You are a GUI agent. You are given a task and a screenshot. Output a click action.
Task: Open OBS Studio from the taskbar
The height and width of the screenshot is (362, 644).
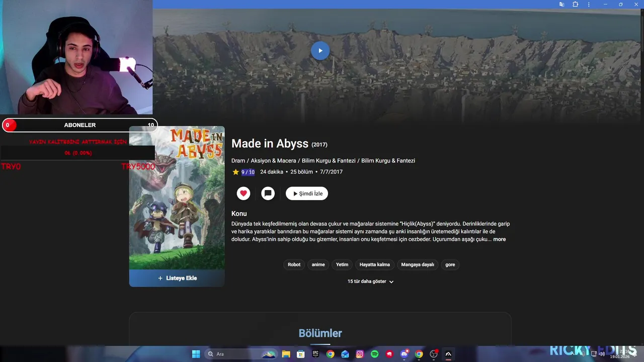click(434, 354)
